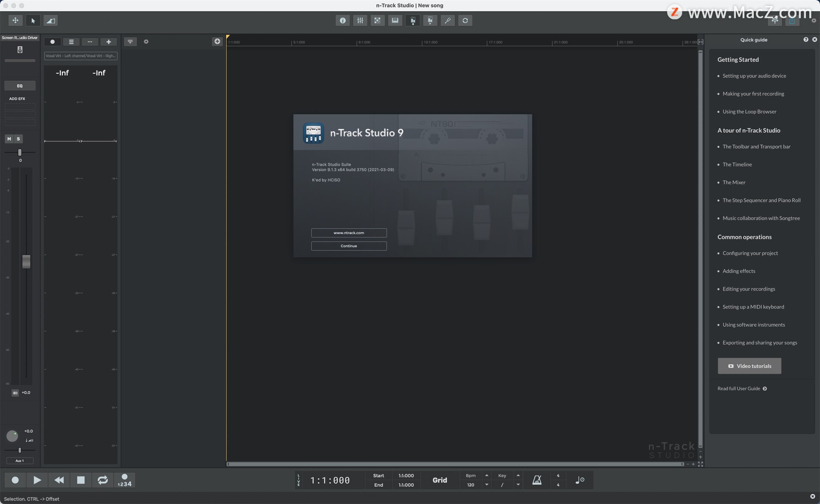Click the Video tutorials button

(x=750, y=366)
